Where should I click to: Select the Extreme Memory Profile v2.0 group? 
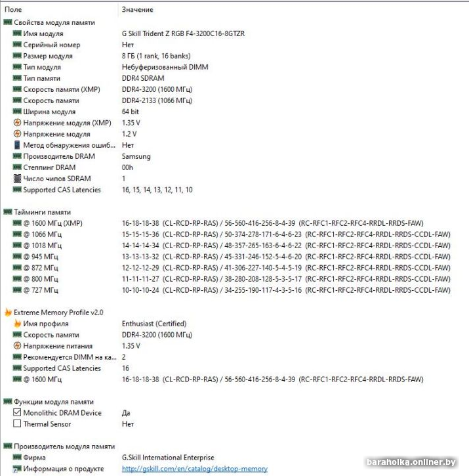click(x=58, y=313)
